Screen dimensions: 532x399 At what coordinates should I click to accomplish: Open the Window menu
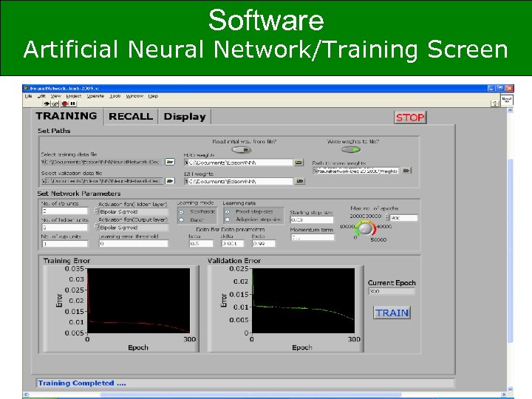point(134,96)
